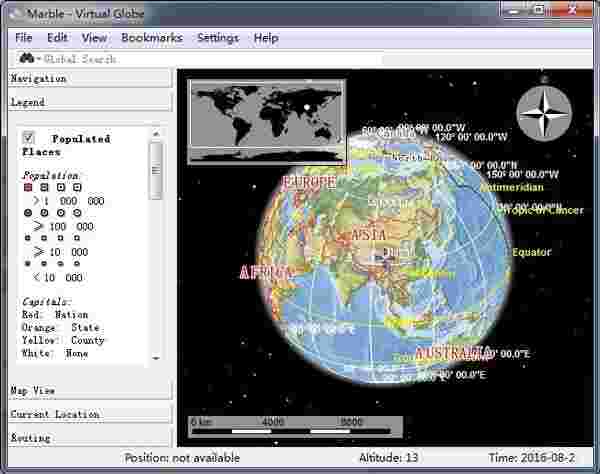The image size is (600, 474).
Task: Expand the Navigation panel
Action: (90, 78)
